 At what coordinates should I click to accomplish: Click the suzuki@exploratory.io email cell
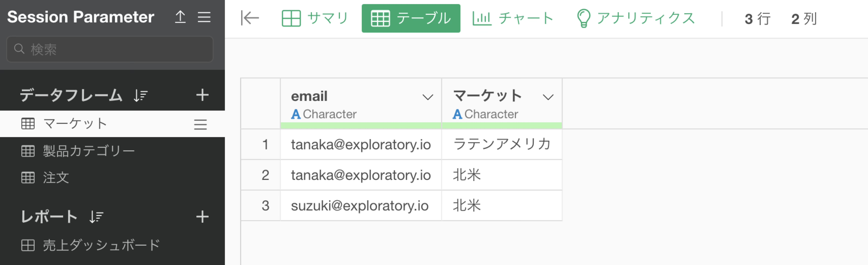coord(360,206)
